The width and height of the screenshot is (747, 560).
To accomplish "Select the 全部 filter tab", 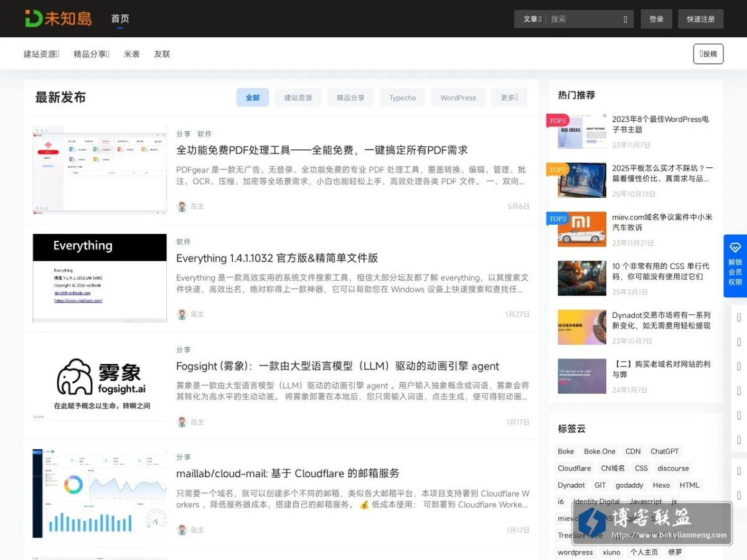I will (x=253, y=98).
